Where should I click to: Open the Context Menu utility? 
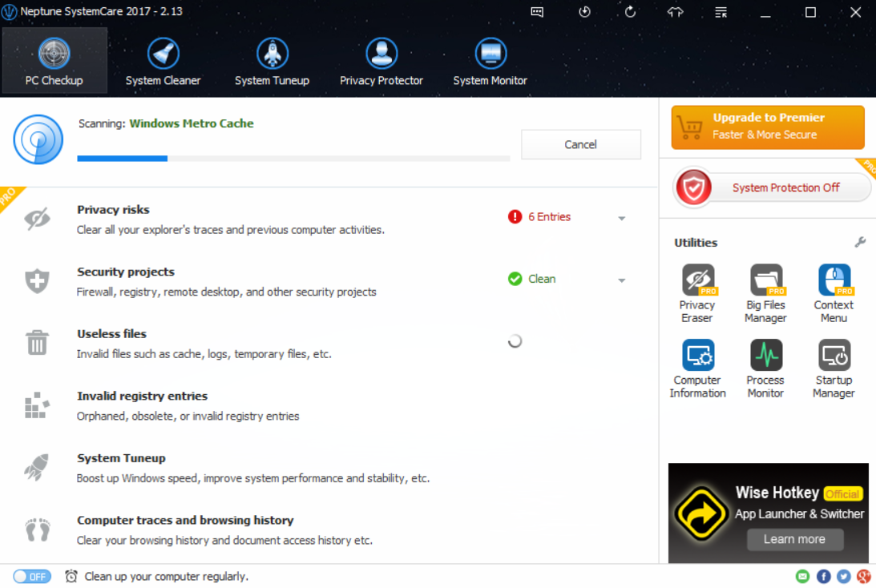tap(834, 293)
